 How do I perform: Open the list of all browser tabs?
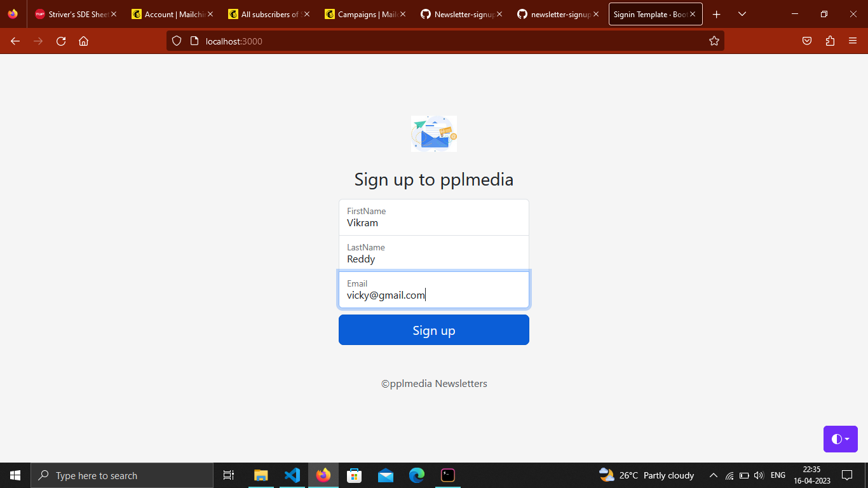(742, 13)
